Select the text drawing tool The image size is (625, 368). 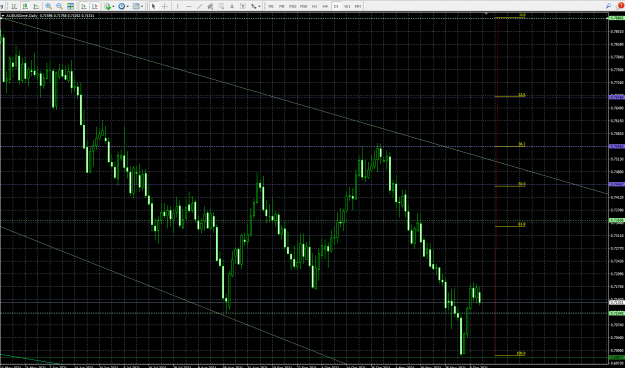(232, 6)
